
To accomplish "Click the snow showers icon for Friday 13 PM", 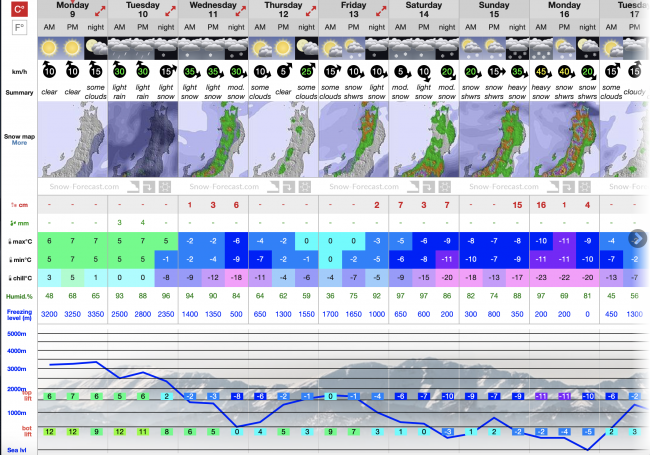I will pyautogui.click(x=354, y=48).
